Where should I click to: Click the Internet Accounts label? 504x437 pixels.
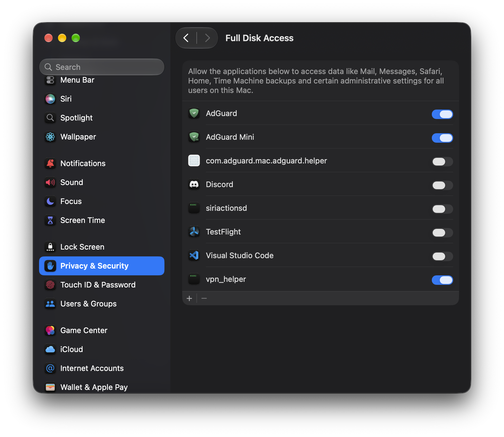point(92,368)
